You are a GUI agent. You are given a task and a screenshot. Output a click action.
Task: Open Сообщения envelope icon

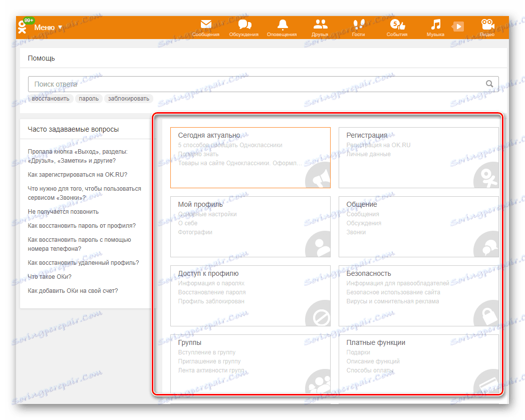tap(206, 24)
